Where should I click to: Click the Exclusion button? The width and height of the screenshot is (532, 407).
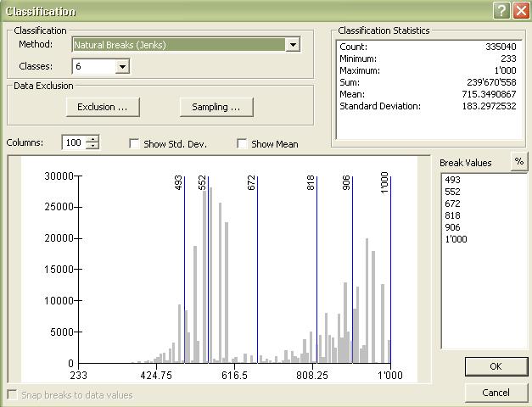click(x=102, y=107)
